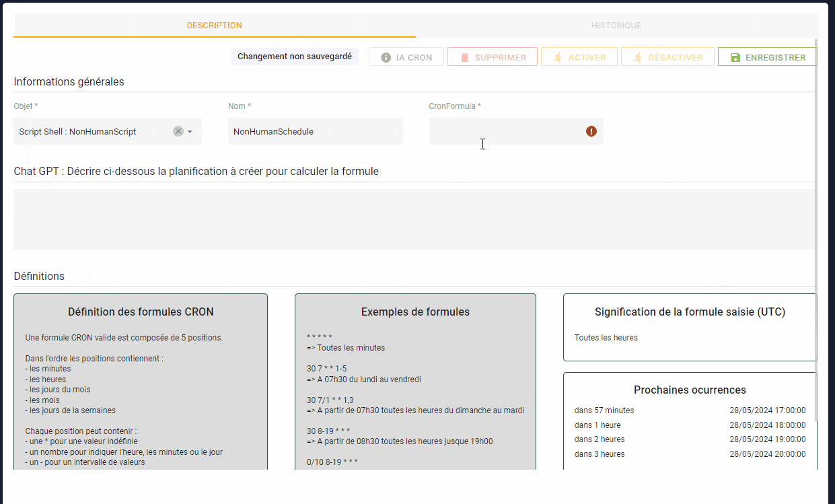Click the Objet field Script Shell : NonHumanScript
Image resolution: width=835 pixels, height=504 pixels.
[x=108, y=131]
